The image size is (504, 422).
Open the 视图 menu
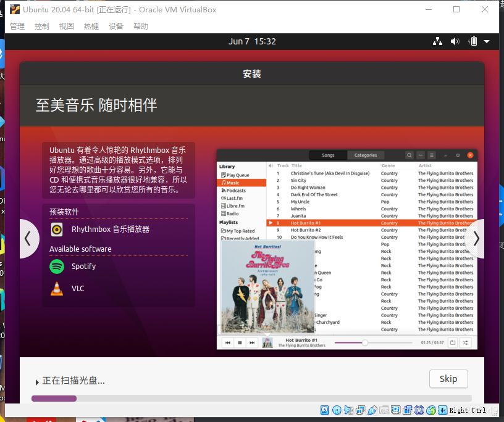67,27
